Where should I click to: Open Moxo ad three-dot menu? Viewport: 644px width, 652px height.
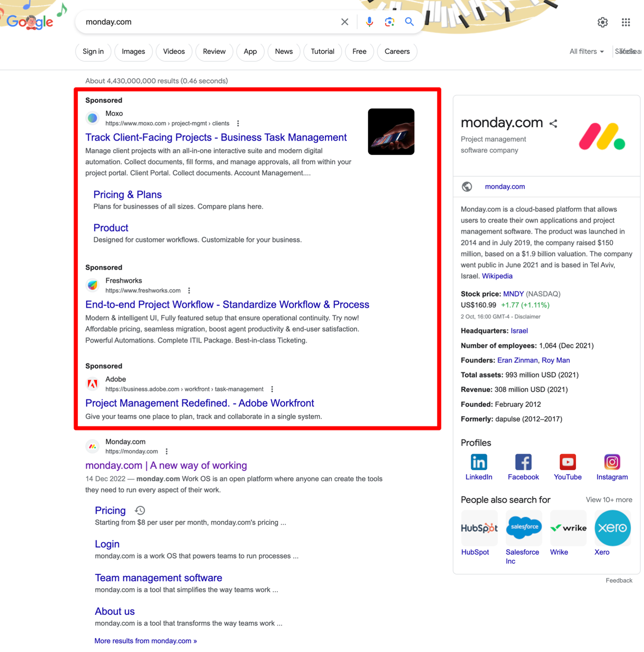(x=238, y=124)
